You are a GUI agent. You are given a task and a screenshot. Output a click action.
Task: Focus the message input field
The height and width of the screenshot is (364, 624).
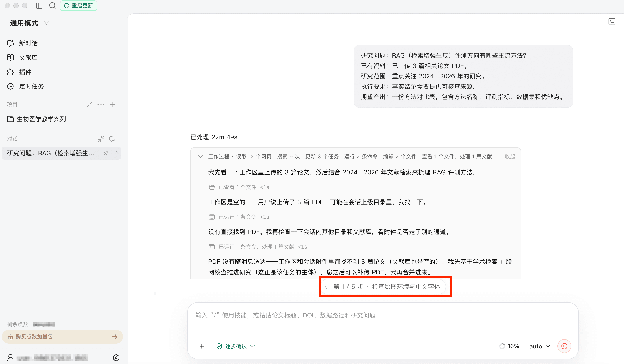(x=383, y=316)
